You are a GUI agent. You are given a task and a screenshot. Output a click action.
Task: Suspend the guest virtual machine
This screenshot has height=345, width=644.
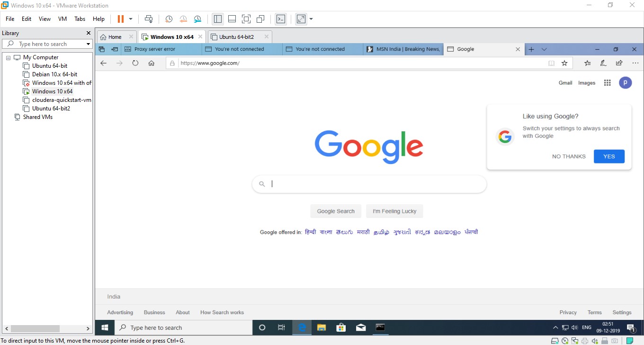tap(121, 19)
